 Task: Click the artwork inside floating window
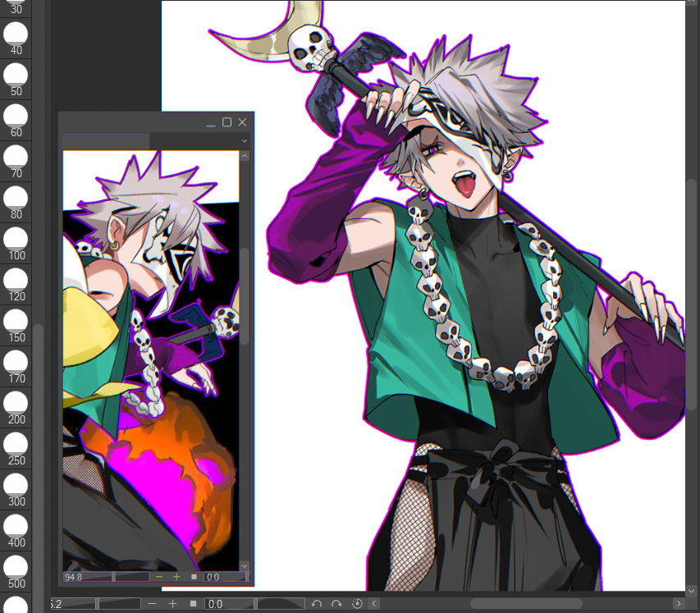(x=151, y=361)
